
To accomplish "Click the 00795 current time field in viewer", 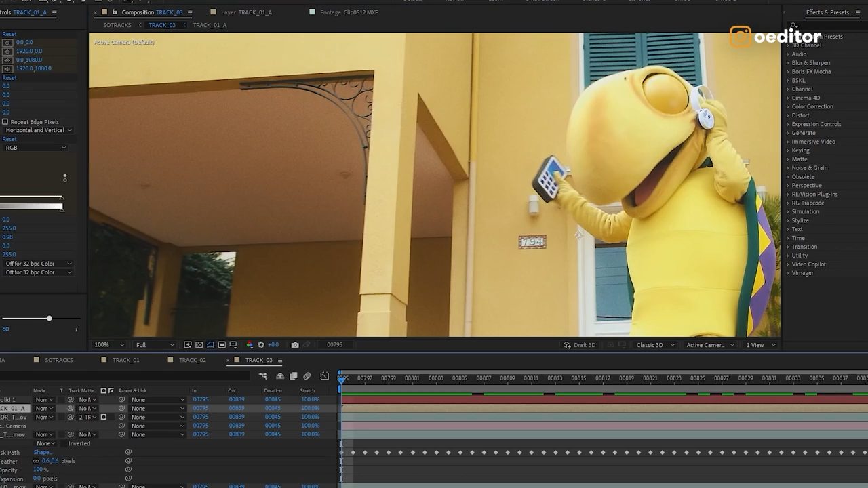I will pos(334,345).
